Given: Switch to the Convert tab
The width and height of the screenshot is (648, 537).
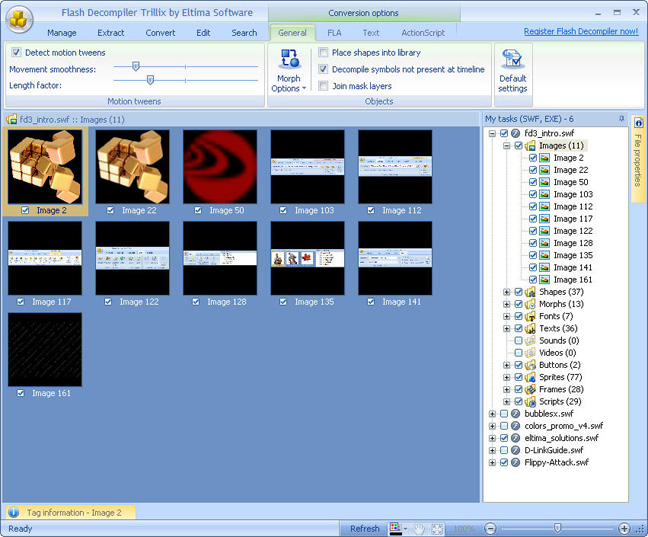Looking at the screenshot, I should (x=160, y=33).
